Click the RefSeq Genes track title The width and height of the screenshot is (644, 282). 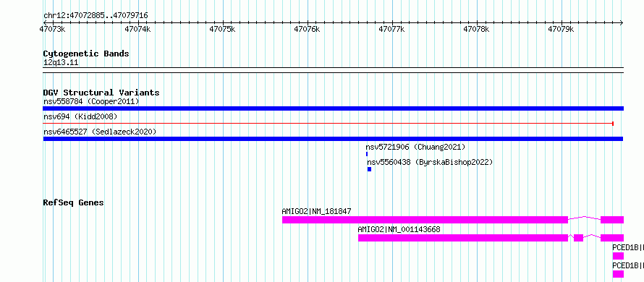(74, 202)
